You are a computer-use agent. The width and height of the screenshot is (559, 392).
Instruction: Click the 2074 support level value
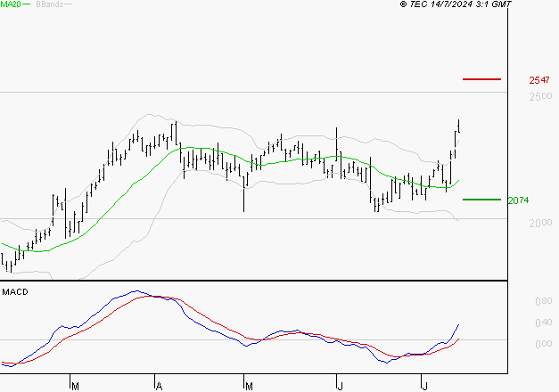(518, 200)
